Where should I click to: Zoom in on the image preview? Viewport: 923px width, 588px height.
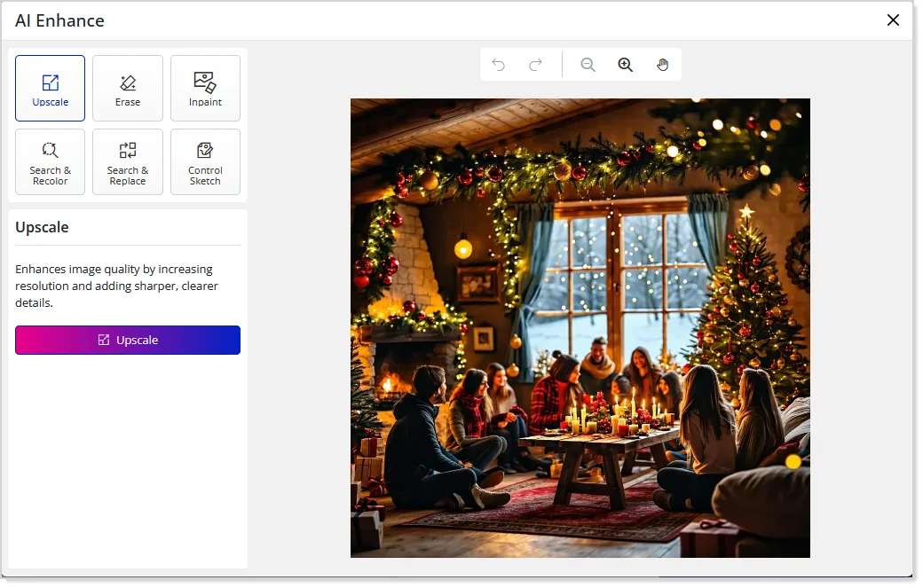pos(625,65)
